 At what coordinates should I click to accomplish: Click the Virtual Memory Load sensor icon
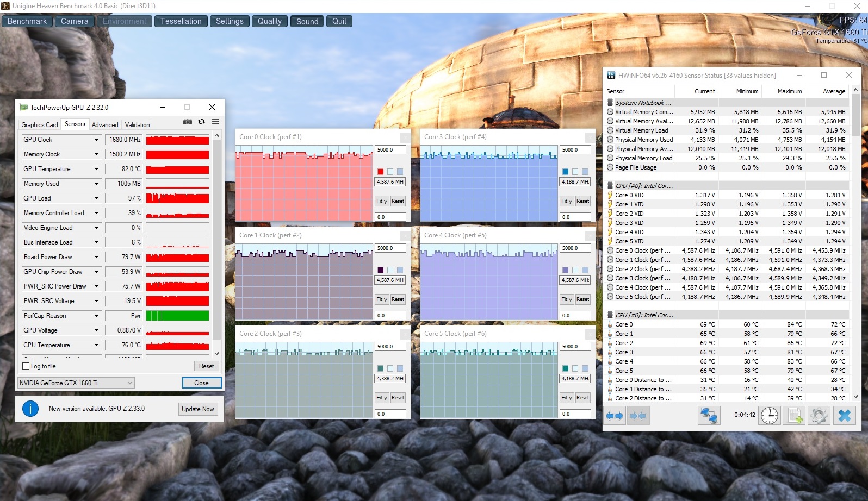(610, 130)
